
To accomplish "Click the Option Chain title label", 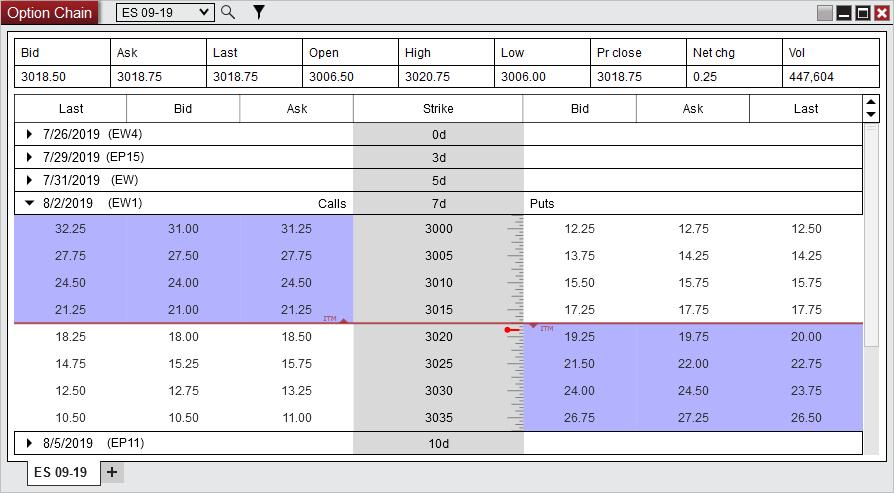I will (x=50, y=13).
